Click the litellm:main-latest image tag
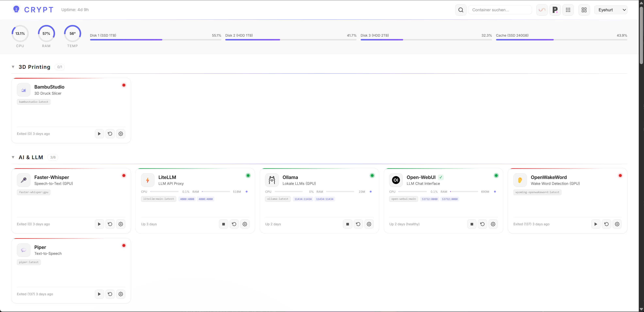 158,199
